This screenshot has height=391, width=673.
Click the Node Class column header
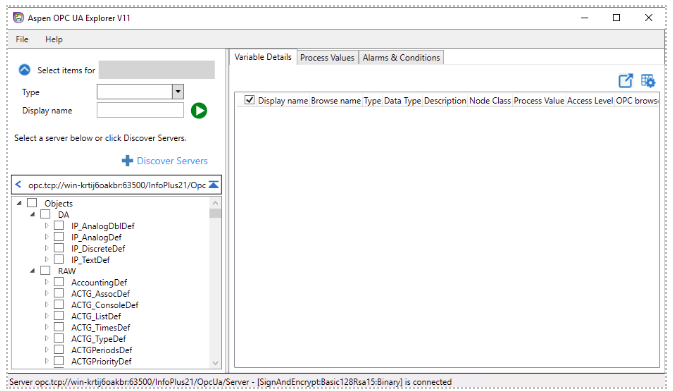490,100
